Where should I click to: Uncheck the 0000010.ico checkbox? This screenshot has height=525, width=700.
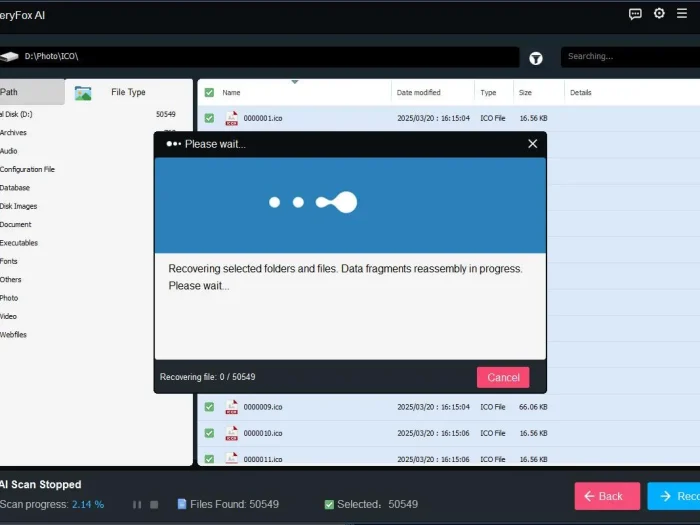(209, 433)
